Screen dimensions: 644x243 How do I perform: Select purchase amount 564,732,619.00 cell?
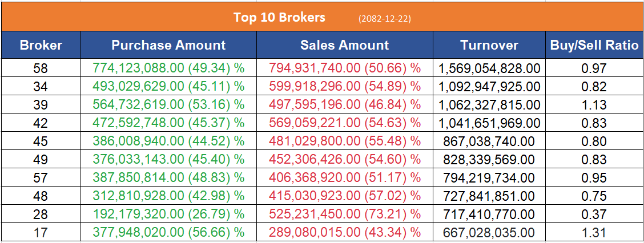(x=168, y=105)
